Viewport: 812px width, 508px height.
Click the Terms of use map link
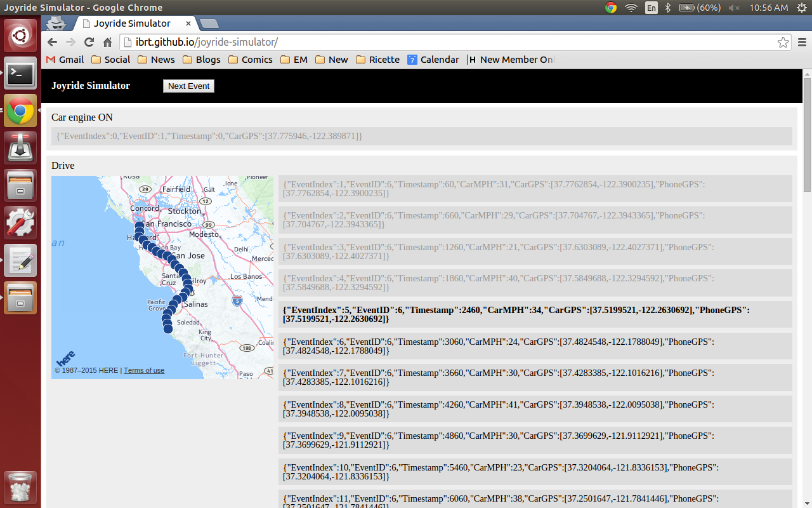click(144, 371)
